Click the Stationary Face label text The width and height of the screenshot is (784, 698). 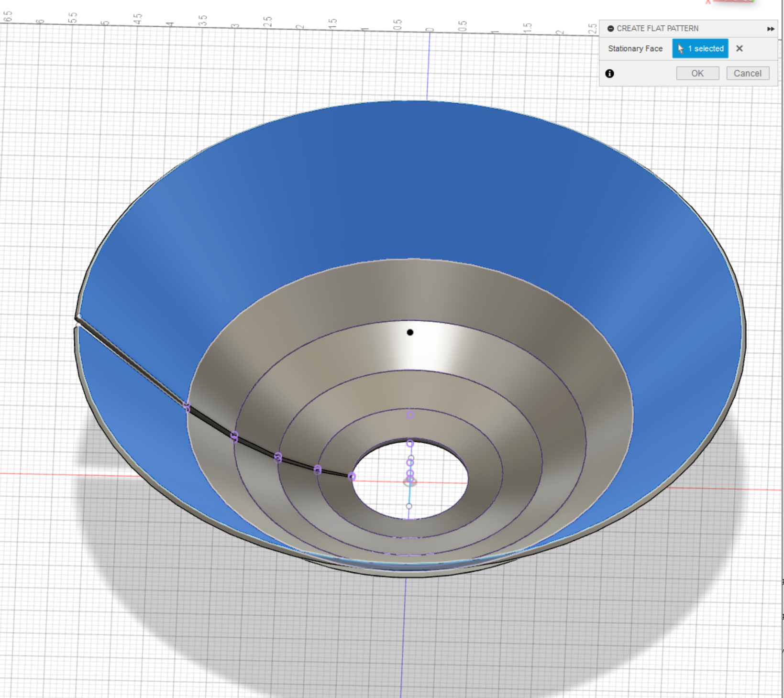coord(635,48)
